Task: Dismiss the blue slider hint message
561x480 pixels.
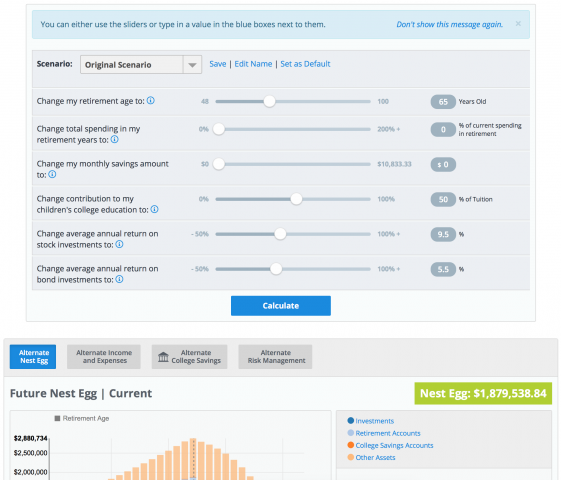Action: tap(518, 24)
